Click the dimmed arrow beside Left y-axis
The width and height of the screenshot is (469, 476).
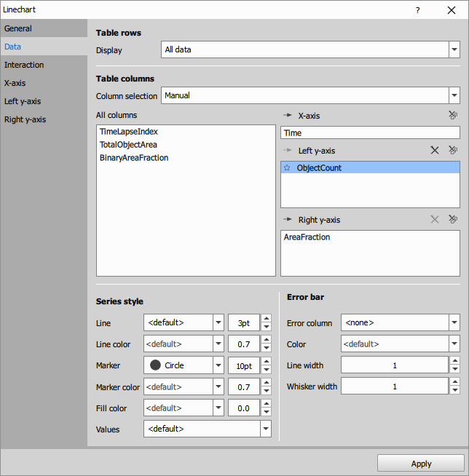[288, 150]
